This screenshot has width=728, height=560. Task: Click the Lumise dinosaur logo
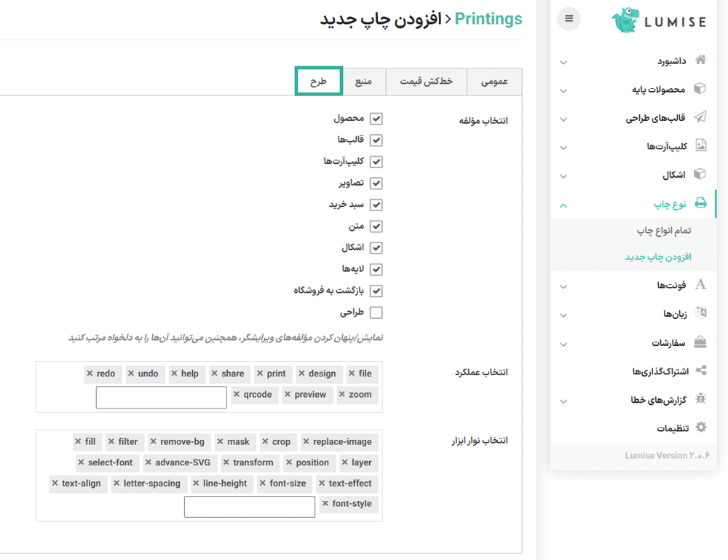pyautogui.click(x=624, y=20)
